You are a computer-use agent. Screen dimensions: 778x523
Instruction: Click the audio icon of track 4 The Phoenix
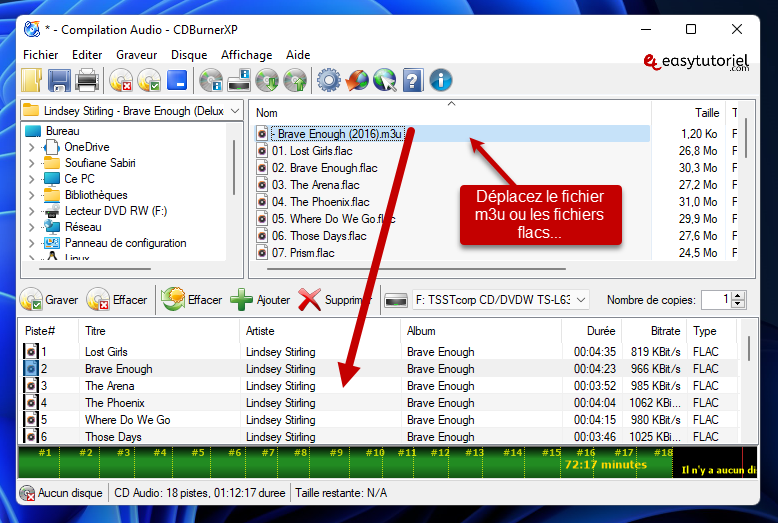coord(31,402)
